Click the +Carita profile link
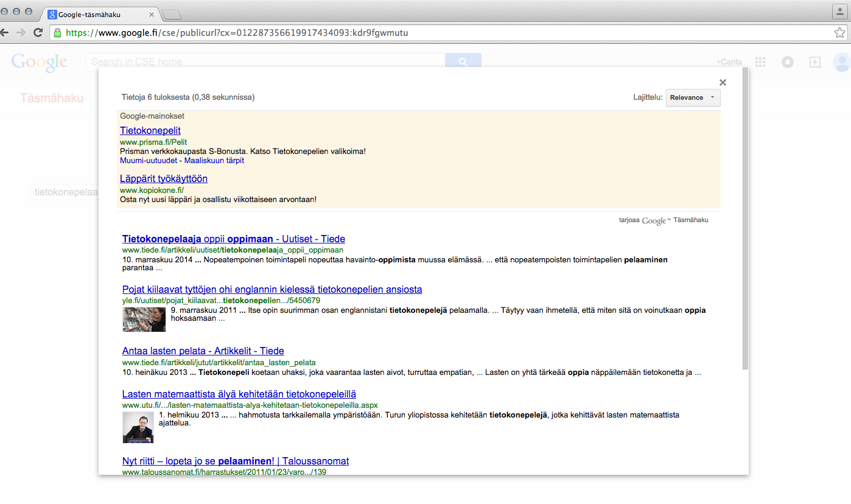Screen dimensions: 851x504 click(x=729, y=62)
